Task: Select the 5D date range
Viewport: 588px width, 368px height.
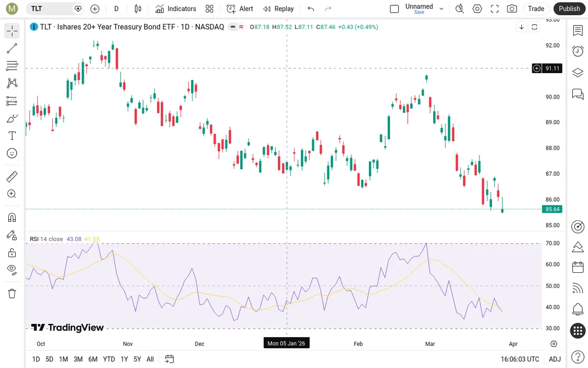Action: tap(49, 359)
